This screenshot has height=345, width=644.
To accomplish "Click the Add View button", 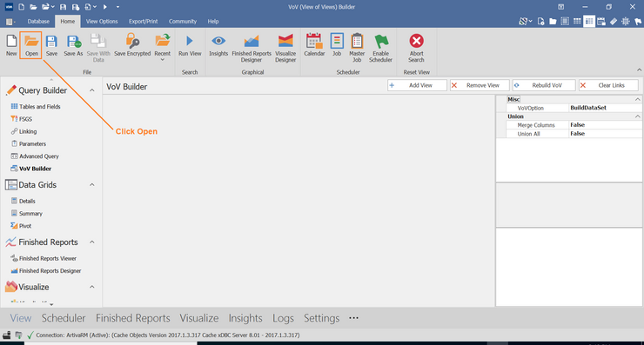I will pyautogui.click(x=417, y=85).
